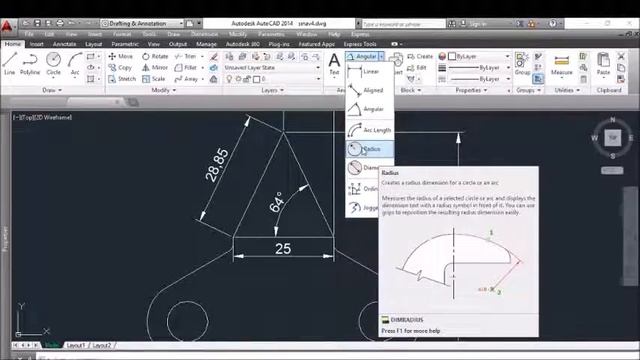640x360 pixels.
Task: Select the Text tool
Action: click(x=334, y=64)
